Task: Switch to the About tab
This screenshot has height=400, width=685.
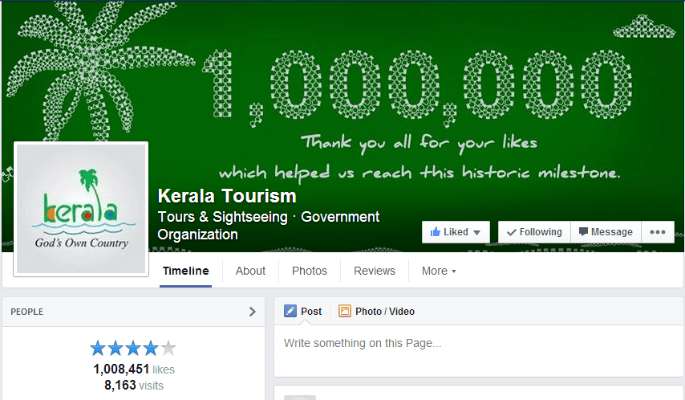Action: (250, 271)
